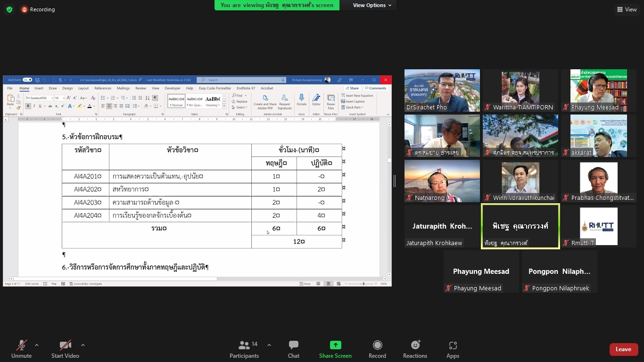The width and height of the screenshot is (644, 362).
Task: Open the Reactions menu
Action: 415,349
